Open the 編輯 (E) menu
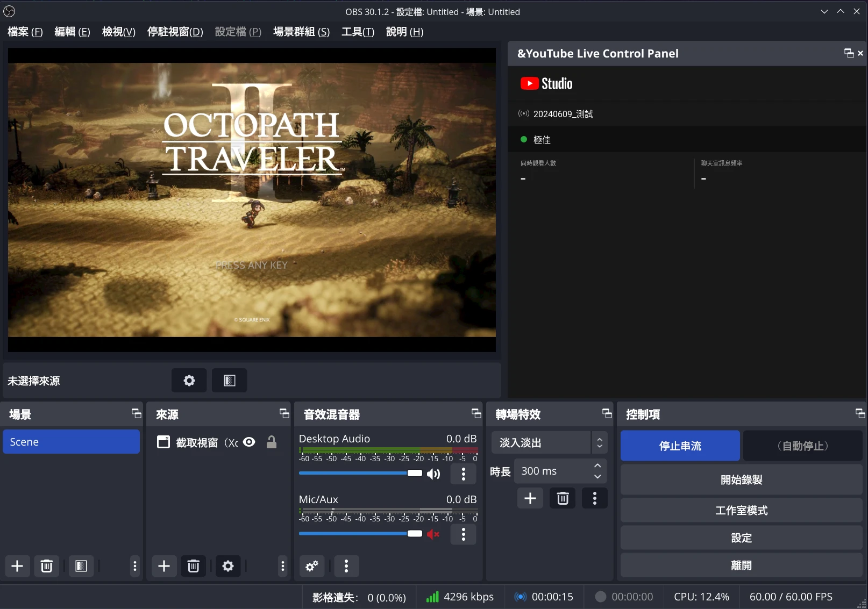This screenshot has height=609, width=868. coord(73,32)
